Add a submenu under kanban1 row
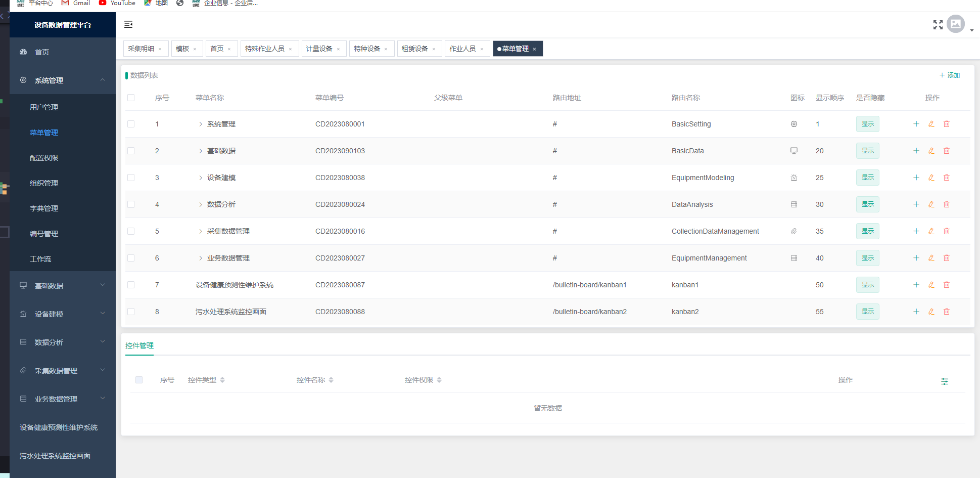 [916, 285]
